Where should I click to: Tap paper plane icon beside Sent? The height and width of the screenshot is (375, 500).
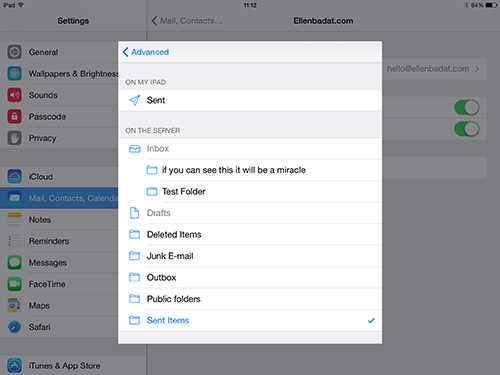pyautogui.click(x=135, y=100)
